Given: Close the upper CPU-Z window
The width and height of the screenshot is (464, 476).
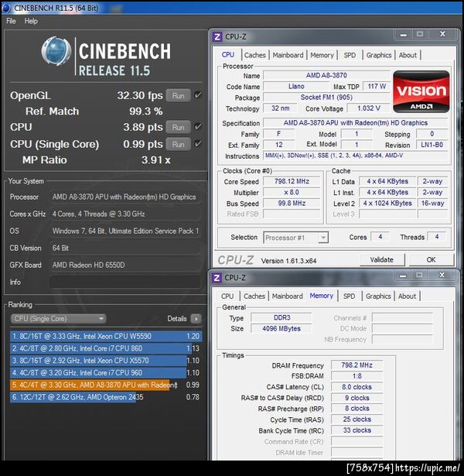Looking at the screenshot, I should click(442, 35).
